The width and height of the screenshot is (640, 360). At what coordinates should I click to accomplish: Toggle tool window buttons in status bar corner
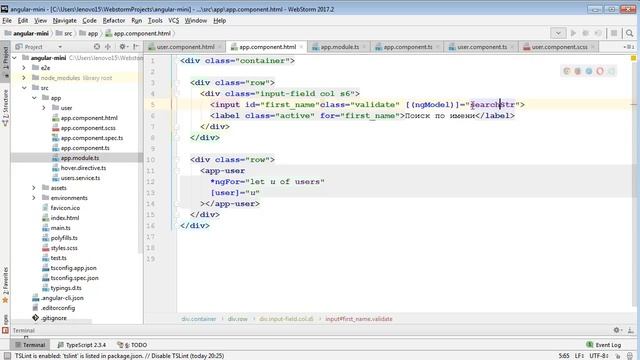tap(7, 356)
